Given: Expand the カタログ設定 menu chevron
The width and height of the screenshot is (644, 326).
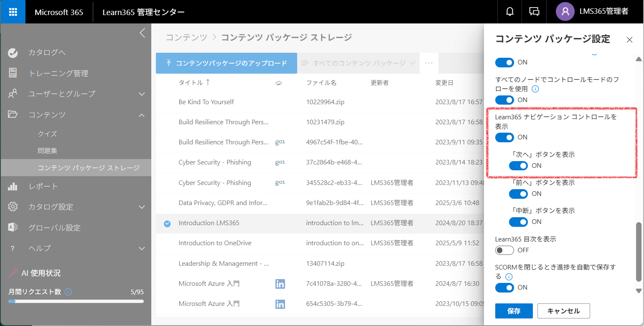Looking at the screenshot, I should pyautogui.click(x=142, y=207).
